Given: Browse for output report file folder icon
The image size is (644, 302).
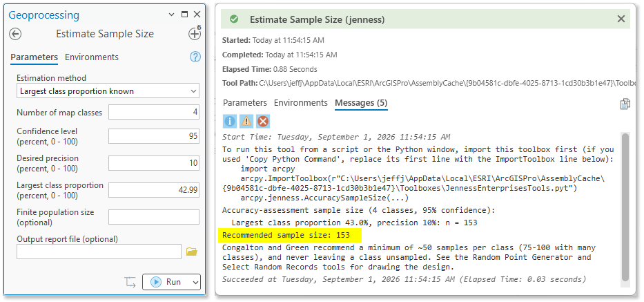Looking at the screenshot, I should pyautogui.click(x=191, y=252).
